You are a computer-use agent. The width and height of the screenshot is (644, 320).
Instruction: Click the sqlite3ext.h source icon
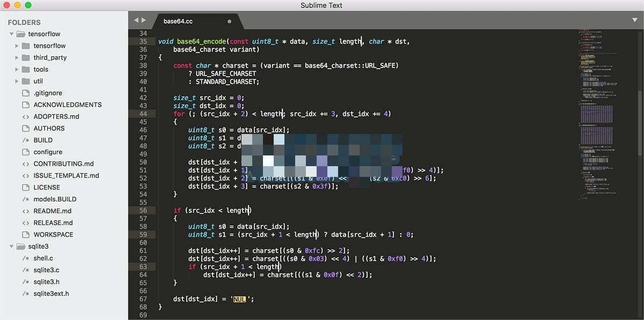pyautogui.click(x=25, y=293)
